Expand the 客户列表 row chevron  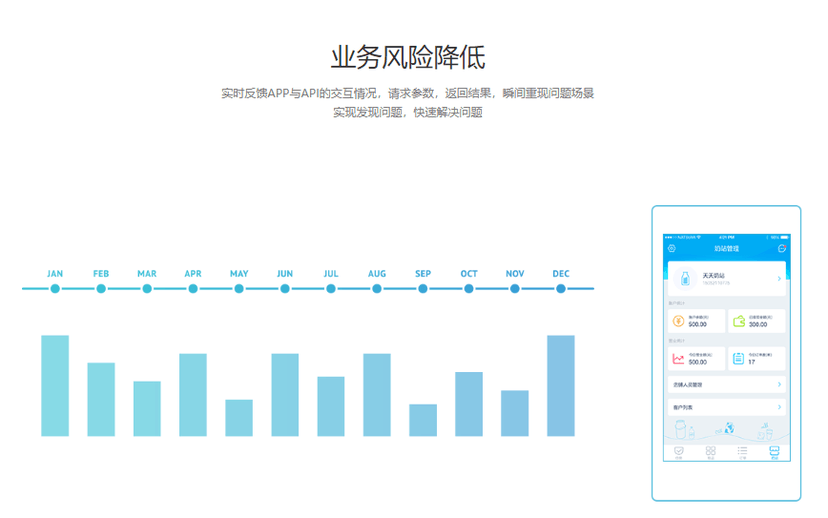779,407
